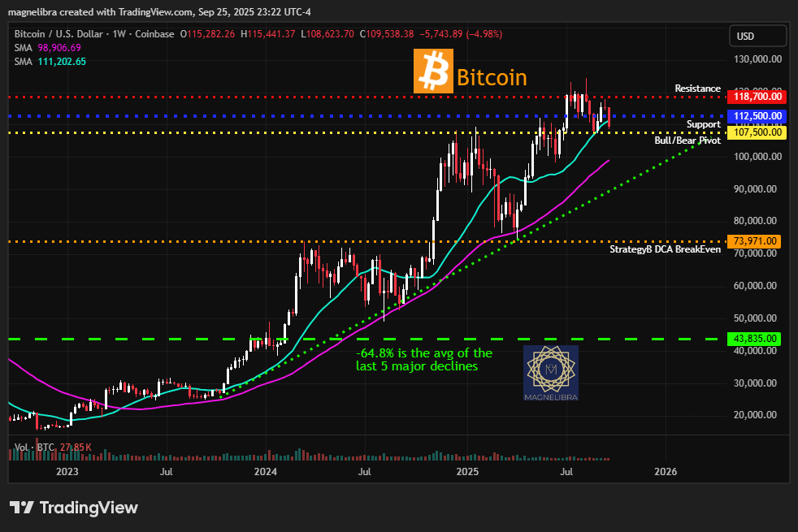798x532 pixels.
Task: Click the 90,000.00 price axis label
Action: pyautogui.click(x=755, y=189)
